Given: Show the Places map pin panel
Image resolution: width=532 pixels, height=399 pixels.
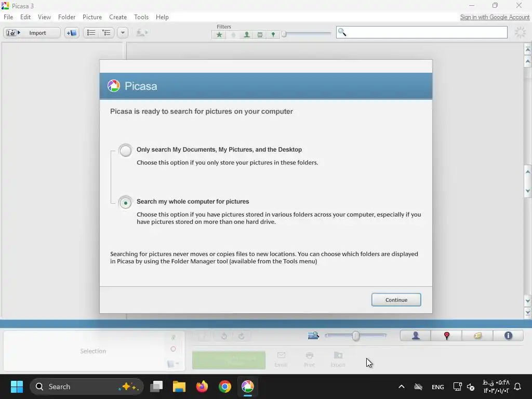Looking at the screenshot, I should click(x=446, y=336).
